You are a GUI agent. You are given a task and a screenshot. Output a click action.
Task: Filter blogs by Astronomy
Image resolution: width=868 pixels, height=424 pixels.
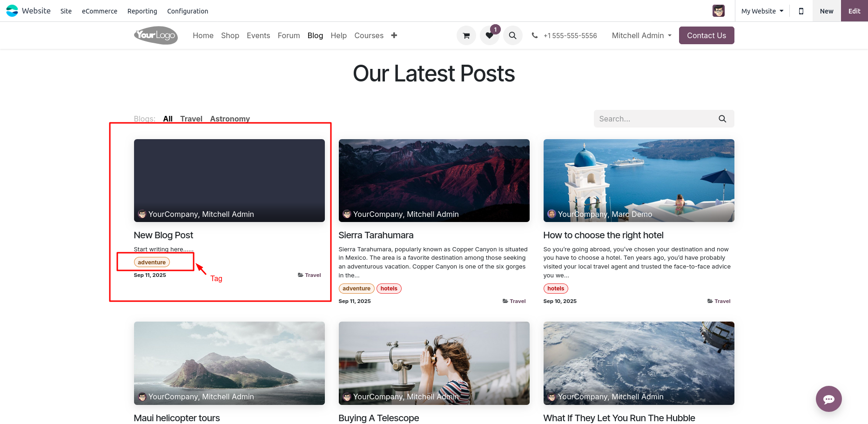[x=230, y=119]
